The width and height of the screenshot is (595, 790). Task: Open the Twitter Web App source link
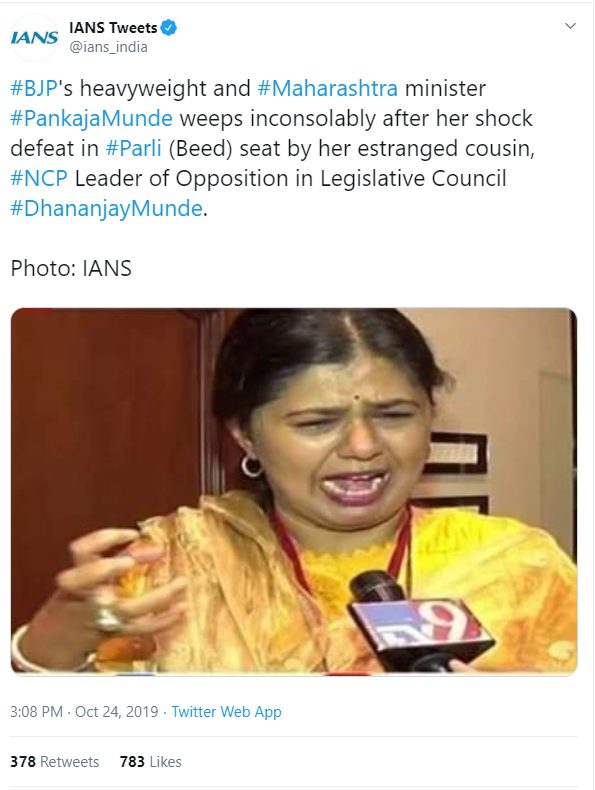click(x=226, y=712)
